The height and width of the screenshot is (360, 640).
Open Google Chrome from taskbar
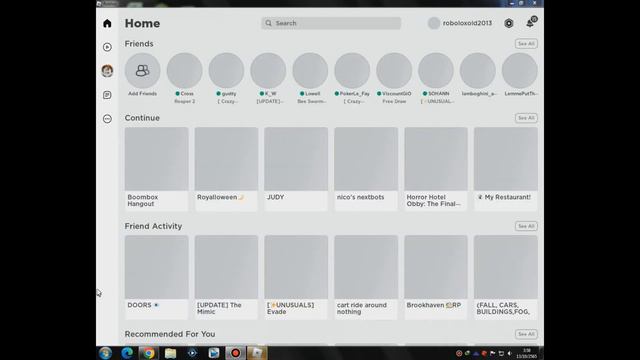149,353
